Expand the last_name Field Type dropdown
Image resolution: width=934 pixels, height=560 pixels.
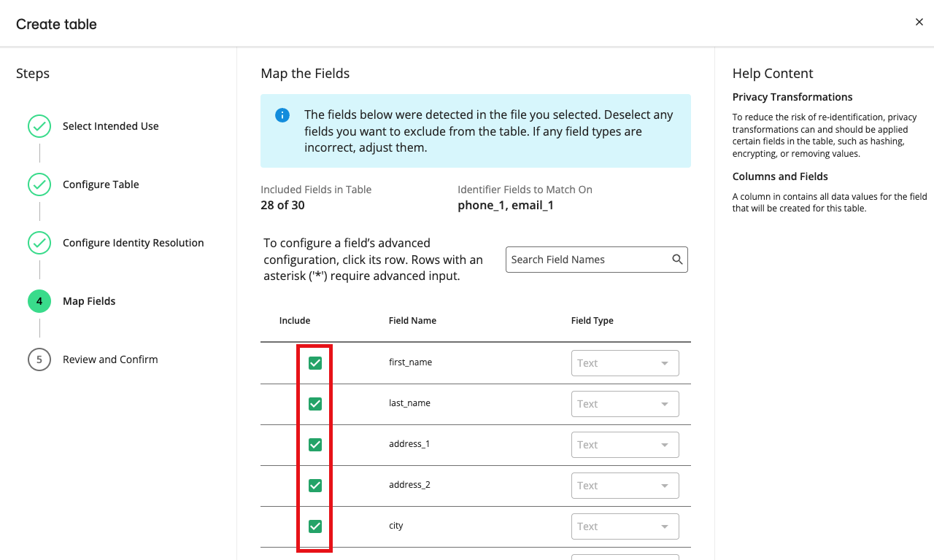625,404
